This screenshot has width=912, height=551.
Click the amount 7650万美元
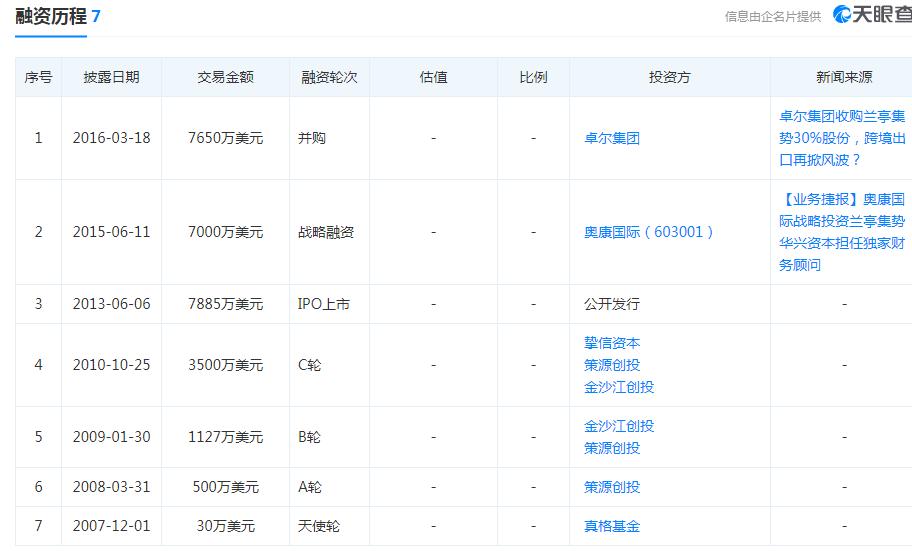[225, 138]
